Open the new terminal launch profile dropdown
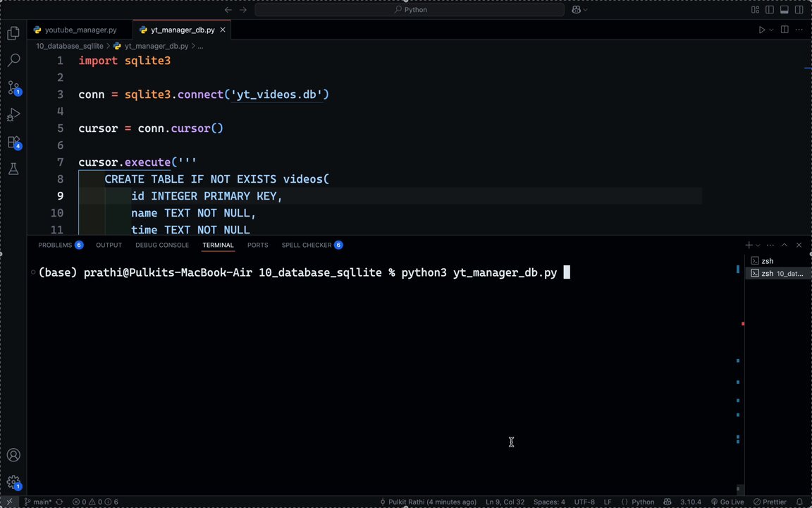812x508 pixels. pyautogui.click(x=758, y=246)
